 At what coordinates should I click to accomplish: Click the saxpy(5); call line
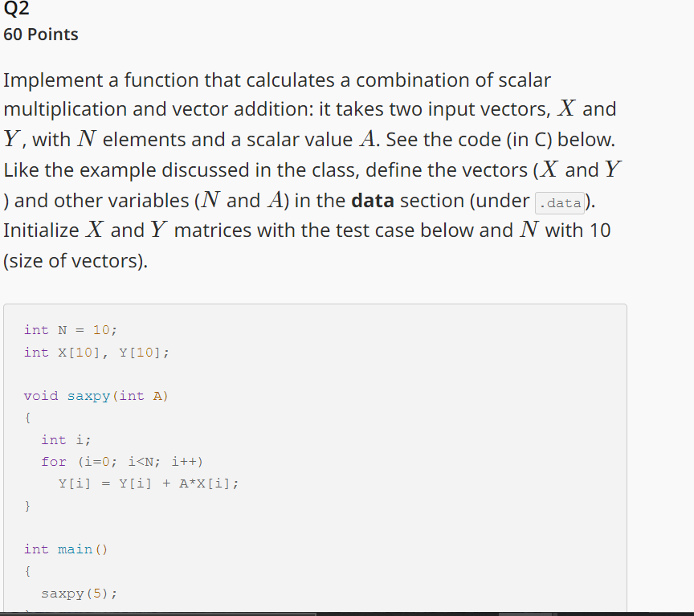point(80,594)
